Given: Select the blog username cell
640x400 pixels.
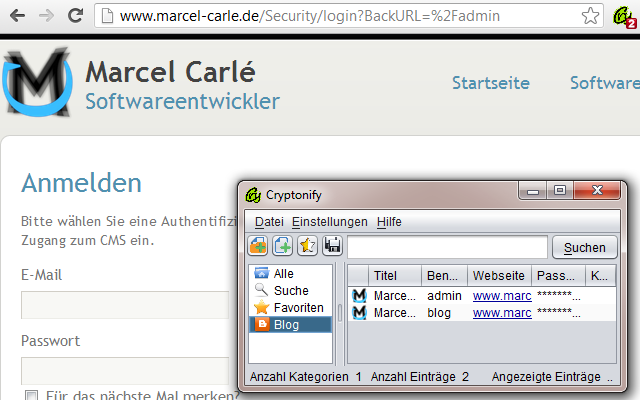Looking at the screenshot, I should (439, 313).
